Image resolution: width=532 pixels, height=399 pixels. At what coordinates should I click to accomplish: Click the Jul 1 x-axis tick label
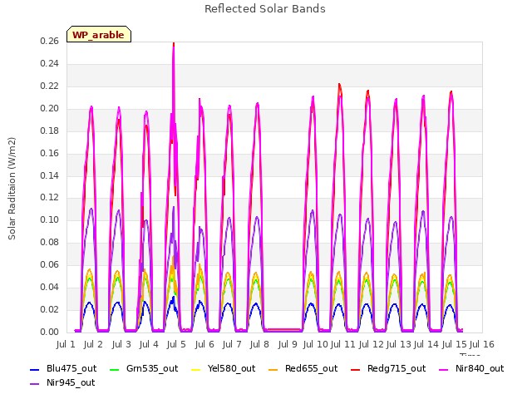[66, 344]
